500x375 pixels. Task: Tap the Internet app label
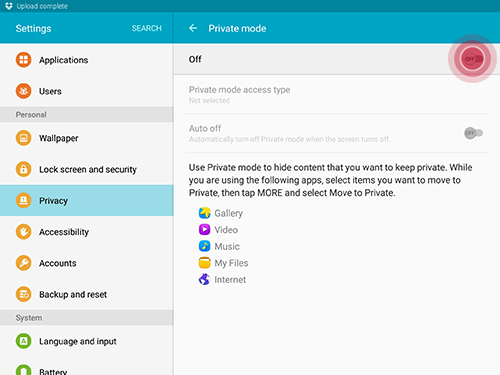click(x=230, y=280)
